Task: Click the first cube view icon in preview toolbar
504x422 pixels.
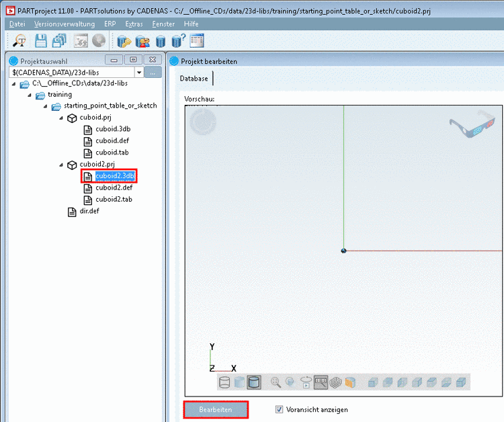Action: (x=373, y=382)
